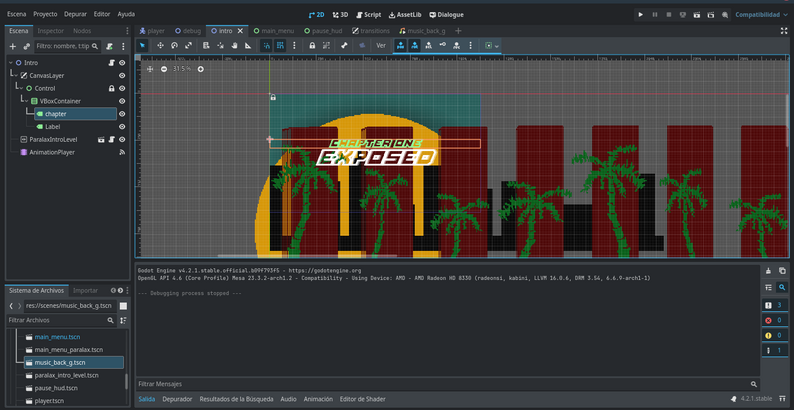Toggle distraction-free mode expand icon
Viewport: 794px width, 410px height.
(x=783, y=31)
